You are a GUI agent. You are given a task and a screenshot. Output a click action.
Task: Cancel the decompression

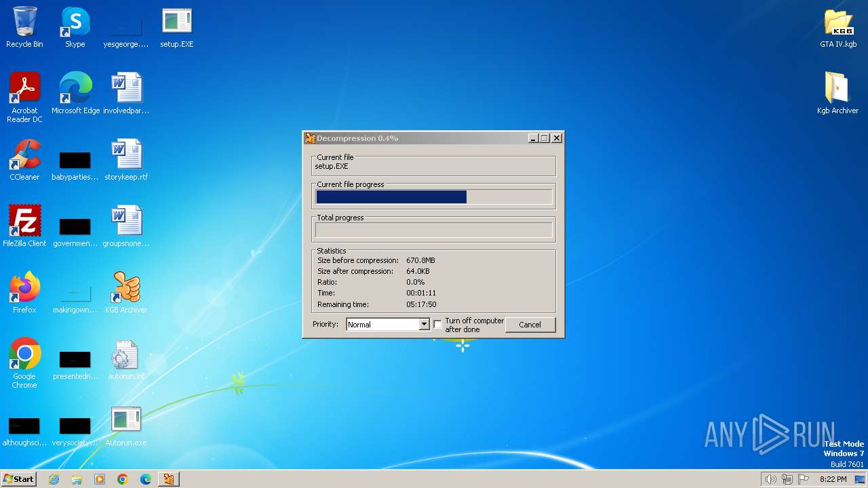[x=530, y=325]
